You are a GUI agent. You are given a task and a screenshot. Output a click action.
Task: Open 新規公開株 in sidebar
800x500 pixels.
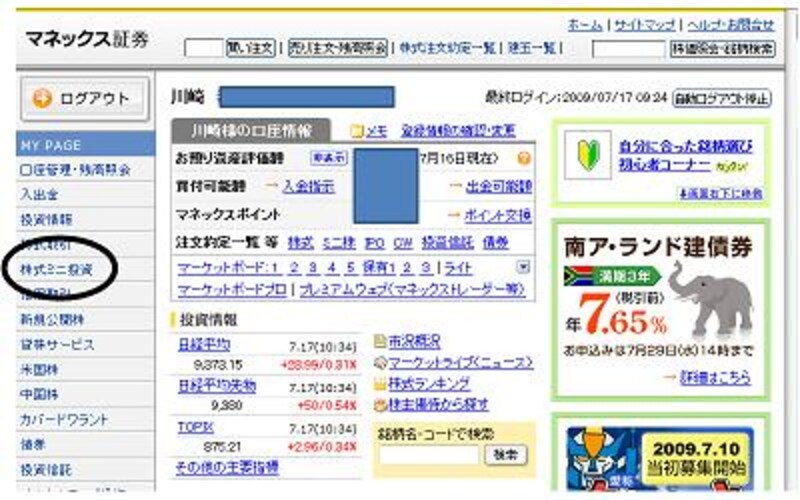tap(52, 319)
